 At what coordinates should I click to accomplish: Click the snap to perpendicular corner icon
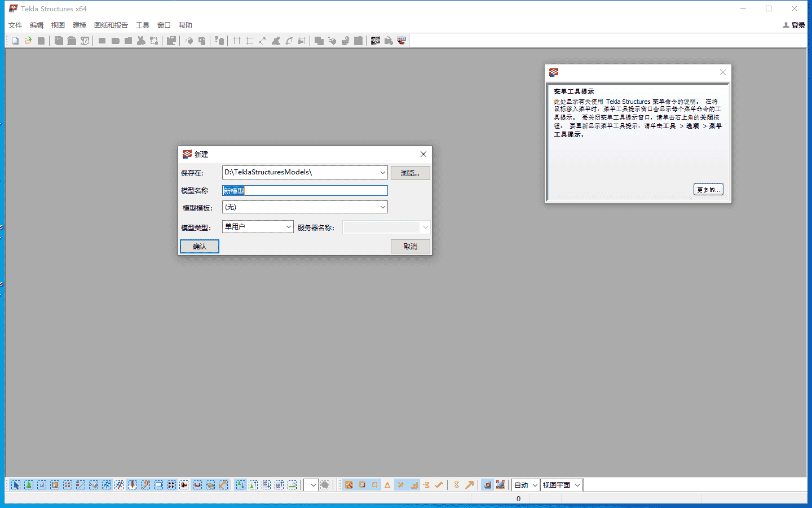pos(414,485)
